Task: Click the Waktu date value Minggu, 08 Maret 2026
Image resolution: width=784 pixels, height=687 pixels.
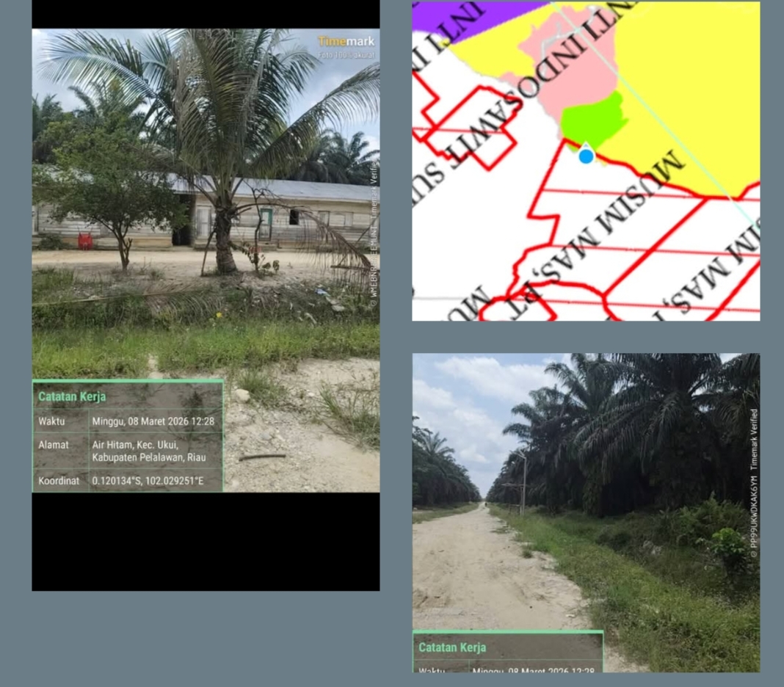Action: 153,421
